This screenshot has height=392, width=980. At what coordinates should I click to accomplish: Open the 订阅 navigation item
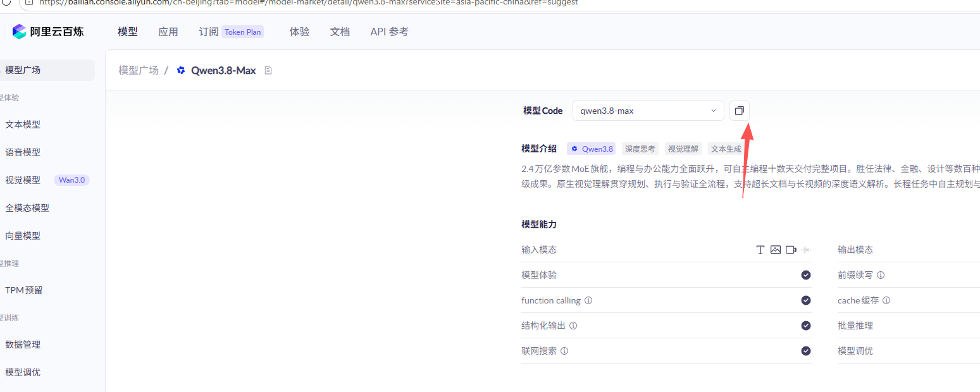click(x=209, y=32)
